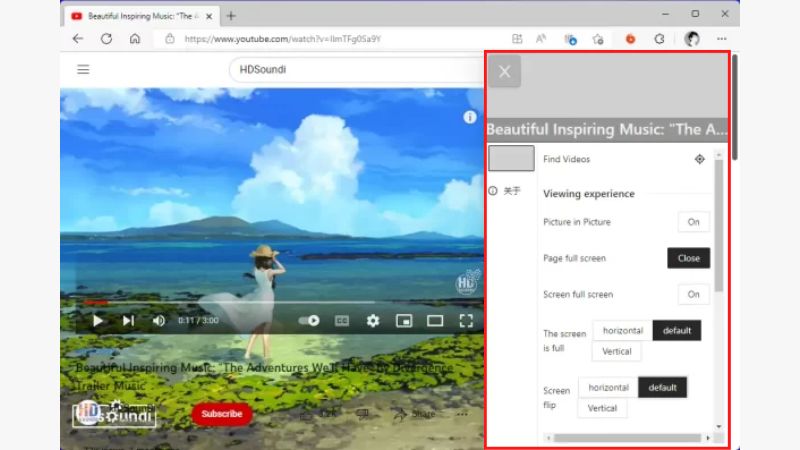Click the Find Videos target icon

click(x=700, y=159)
